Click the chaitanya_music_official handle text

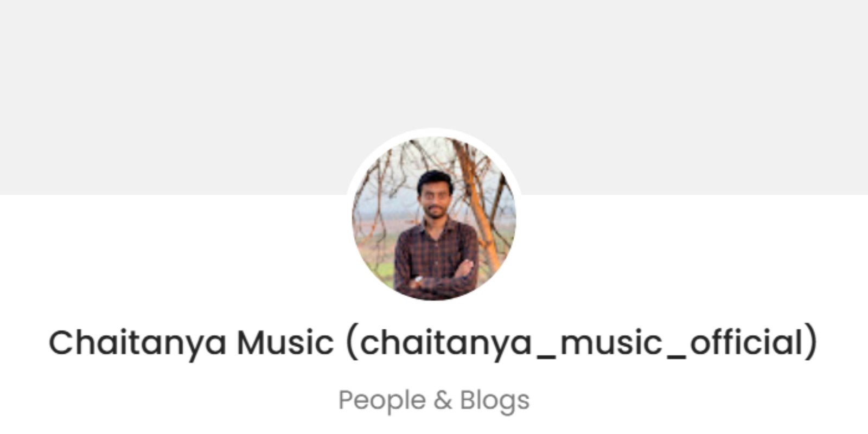(581, 343)
